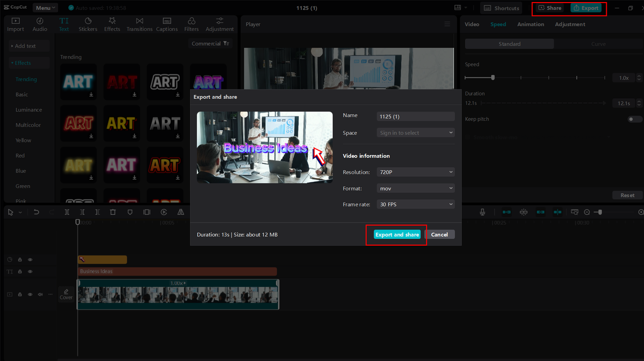Select the Business Ideas text clip
Image resolution: width=644 pixels, height=361 pixels.
coord(177,271)
